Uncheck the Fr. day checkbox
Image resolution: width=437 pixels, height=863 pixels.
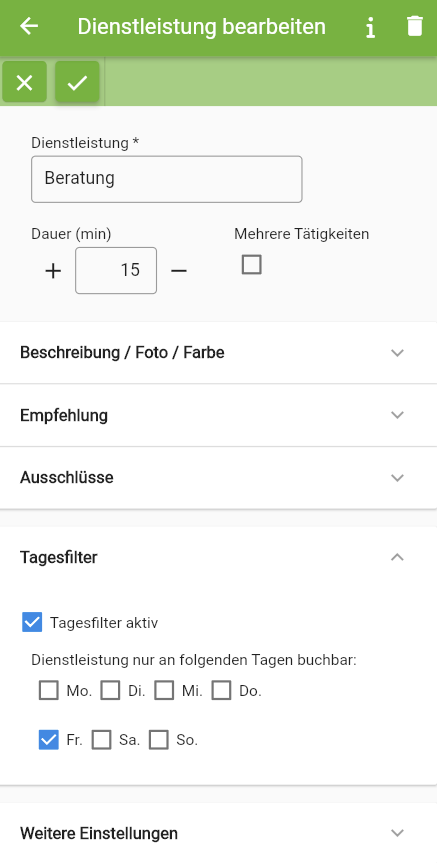48,740
